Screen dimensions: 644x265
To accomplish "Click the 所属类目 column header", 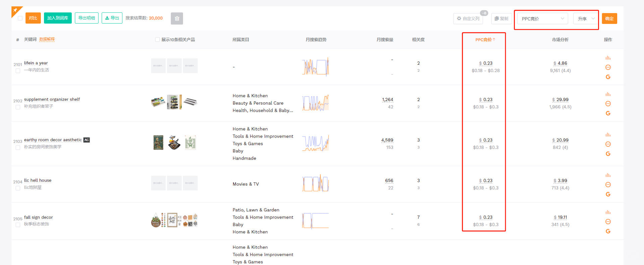I will [x=241, y=40].
